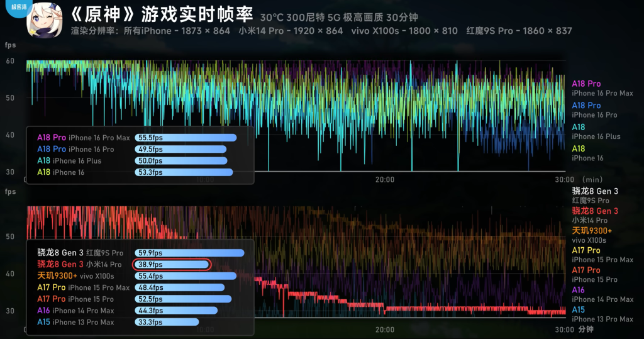Click the 10:00 marker on upper chart
Image resolution: width=644 pixels, height=339 pixels.
click(x=206, y=180)
